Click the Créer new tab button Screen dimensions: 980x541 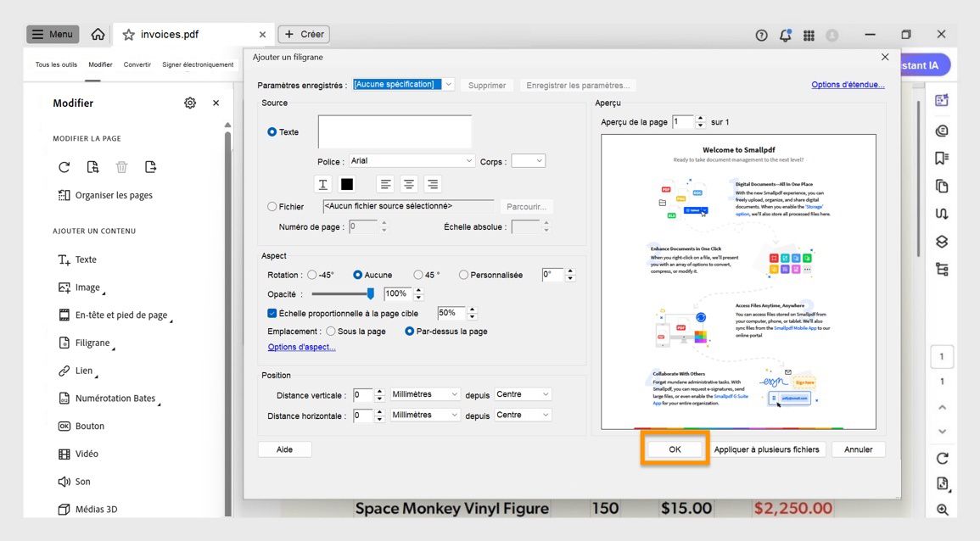(305, 35)
